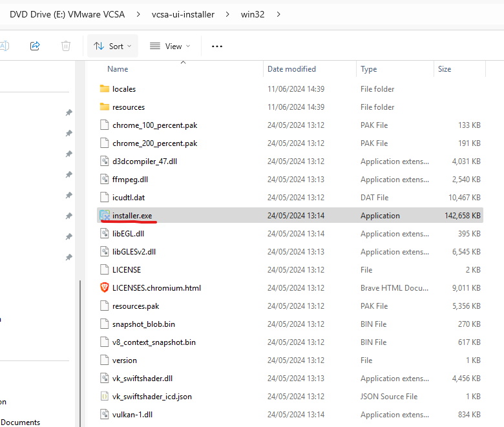The width and height of the screenshot is (504, 427).
Task: Select v8_context_snapshot.bin file name
Action: tap(154, 342)
